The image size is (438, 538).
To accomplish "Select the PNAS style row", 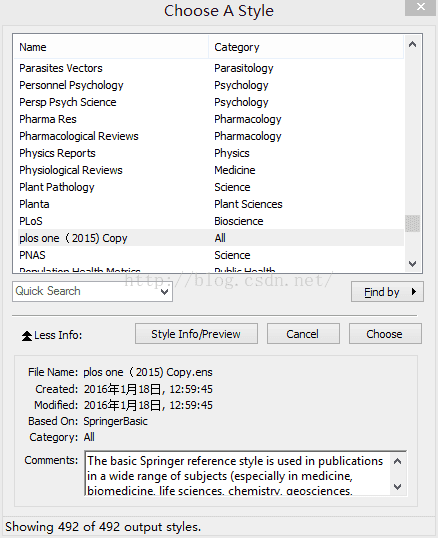I will click(209, 255).
